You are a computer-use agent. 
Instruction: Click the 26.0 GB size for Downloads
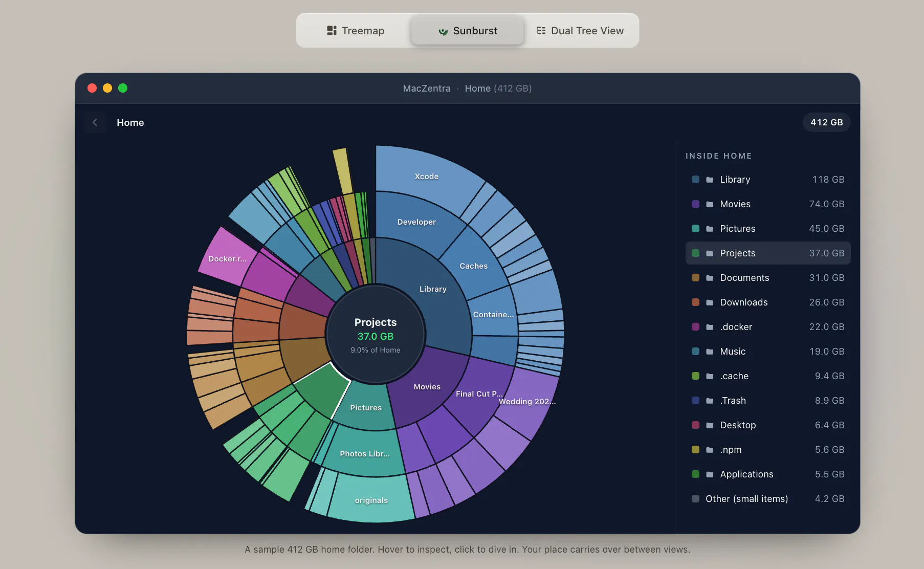point(826,302)
